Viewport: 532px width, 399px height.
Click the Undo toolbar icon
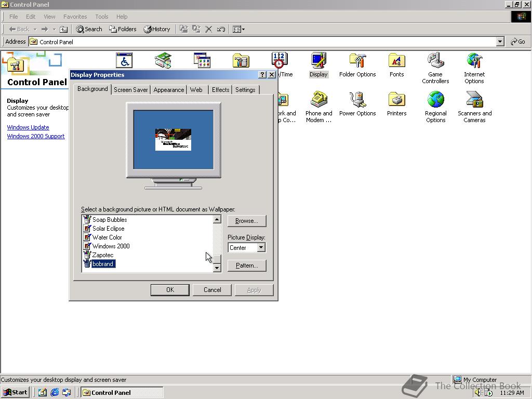coord(221,29)
